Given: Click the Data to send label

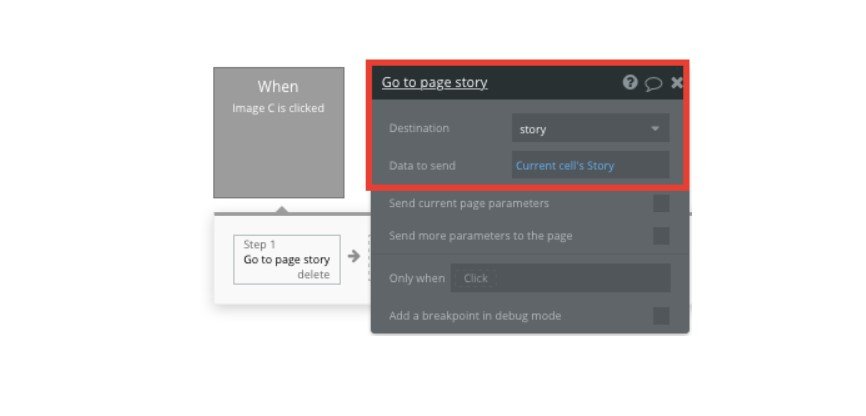Looking at the screenshot, I should pos(422,166).
